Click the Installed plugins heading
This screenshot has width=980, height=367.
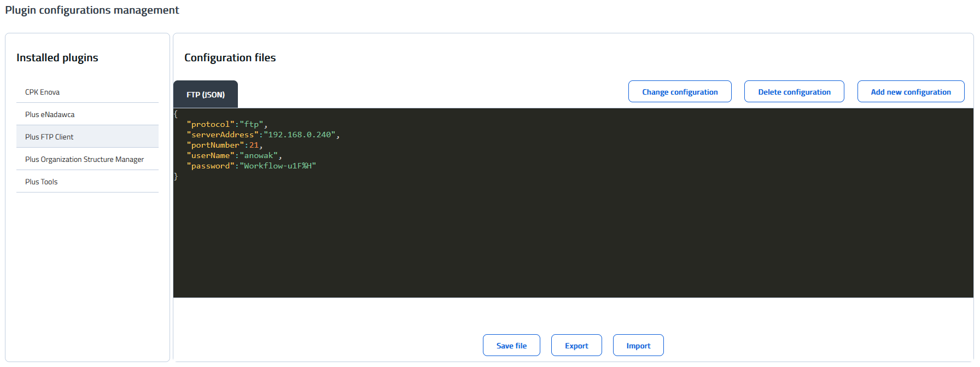point(57,57)
